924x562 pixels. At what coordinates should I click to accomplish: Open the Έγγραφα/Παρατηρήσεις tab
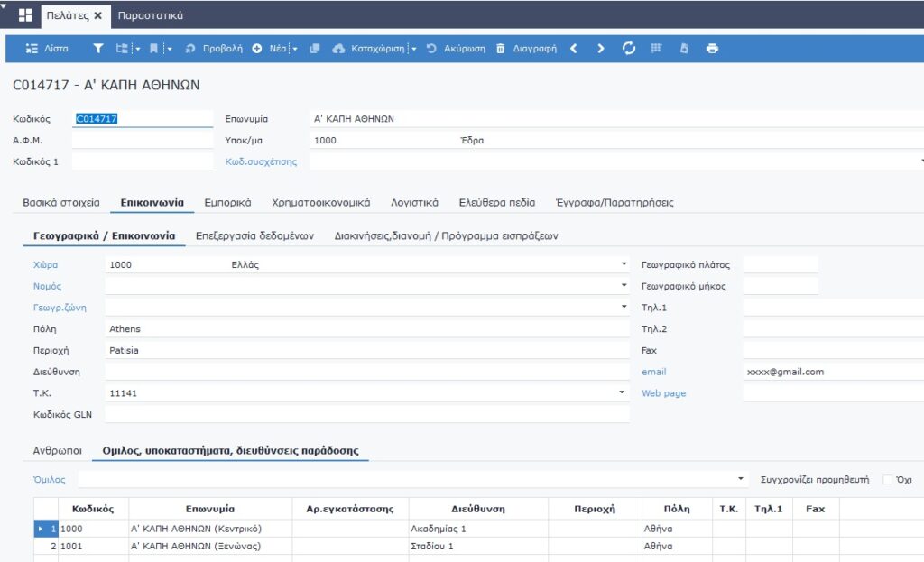[x=614, y=203]
